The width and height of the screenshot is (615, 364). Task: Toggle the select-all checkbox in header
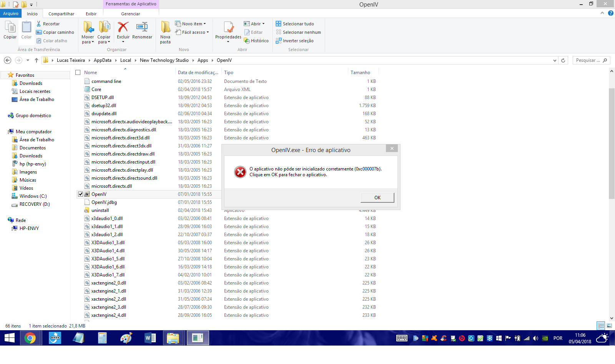pos(78,73)
